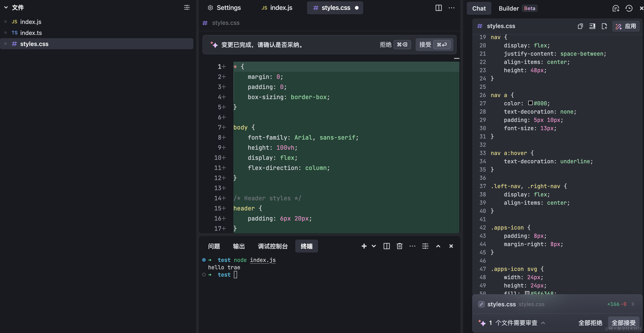Screen dimensions: 644x333
Task: Collapse the 文件 section chevron
Action: pos(6,8)
